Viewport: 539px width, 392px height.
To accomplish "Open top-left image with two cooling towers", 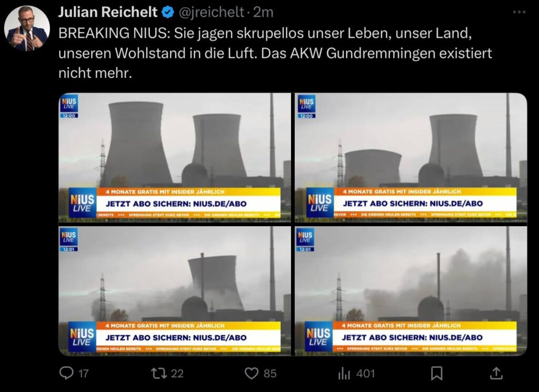I will 175,158.
